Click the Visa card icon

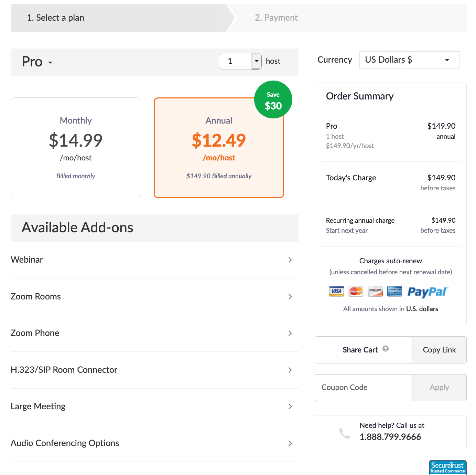pos(336,291)
